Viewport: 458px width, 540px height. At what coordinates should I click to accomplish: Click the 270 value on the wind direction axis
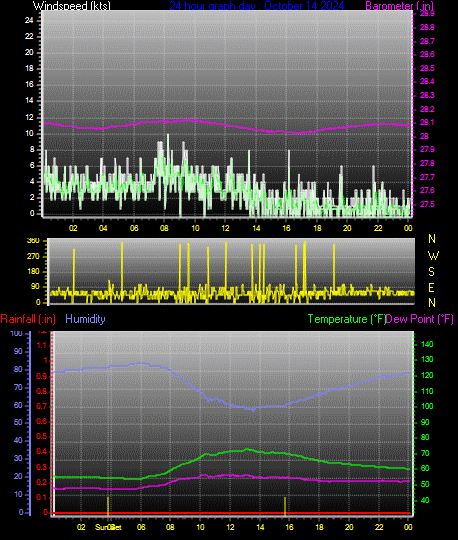33,257
